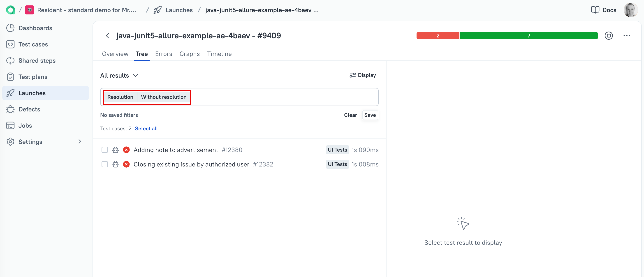Check the Closing existing issue checkbox

click(104, 164)
